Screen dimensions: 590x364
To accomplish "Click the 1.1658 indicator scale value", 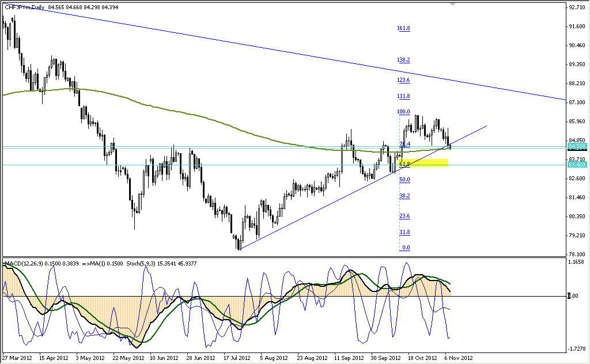I will point(576,262).
